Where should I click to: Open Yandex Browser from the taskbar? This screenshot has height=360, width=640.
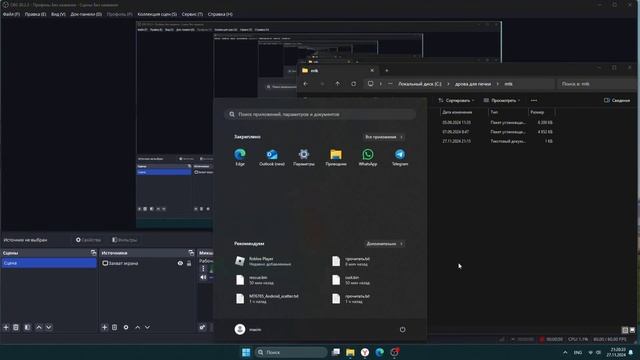tap(365, 352)
